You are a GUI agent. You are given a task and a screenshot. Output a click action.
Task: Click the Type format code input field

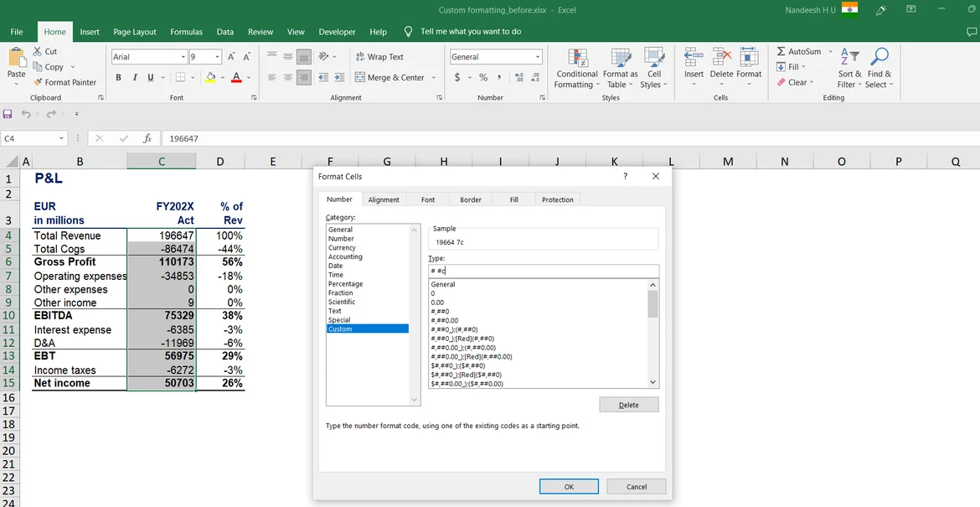[543, 271]
